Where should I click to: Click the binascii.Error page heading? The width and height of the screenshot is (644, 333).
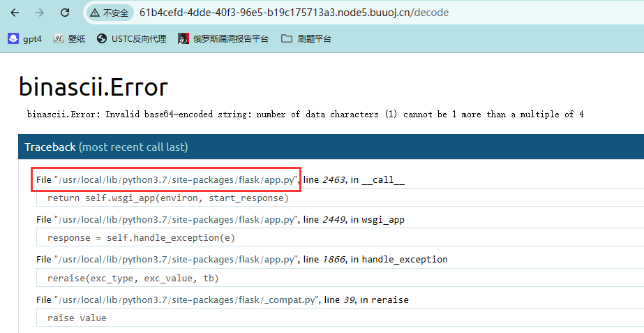click(93, 87)
